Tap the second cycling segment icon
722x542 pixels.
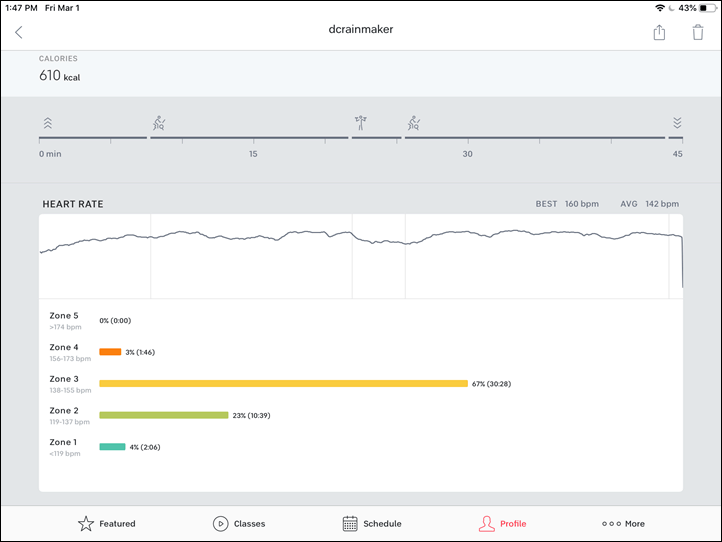413,123
